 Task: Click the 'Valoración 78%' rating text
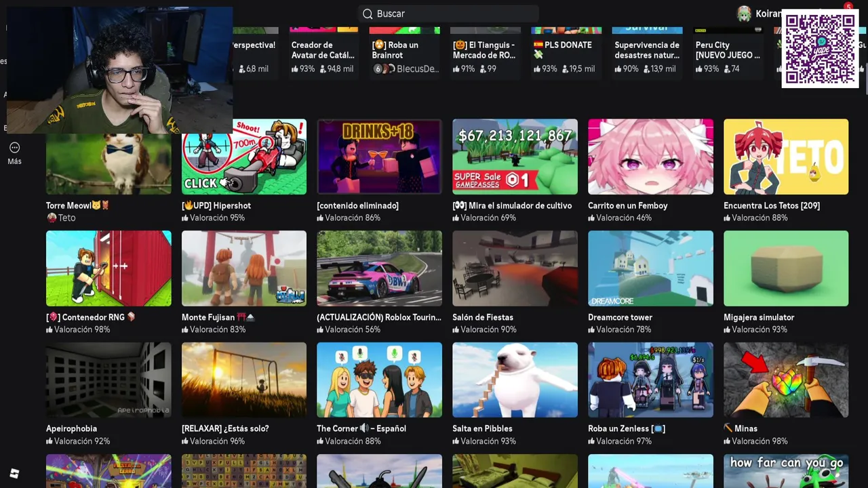(624, 329)
